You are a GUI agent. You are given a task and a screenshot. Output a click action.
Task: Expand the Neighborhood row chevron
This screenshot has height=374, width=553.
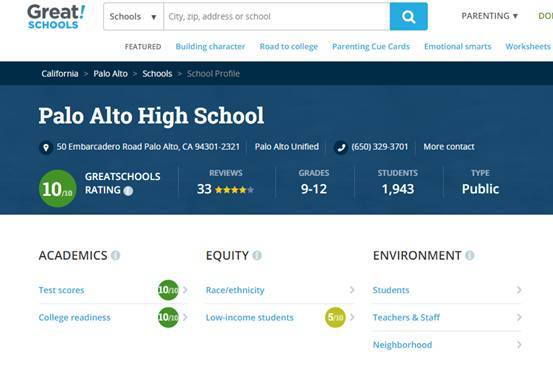[x=519, y=345]
